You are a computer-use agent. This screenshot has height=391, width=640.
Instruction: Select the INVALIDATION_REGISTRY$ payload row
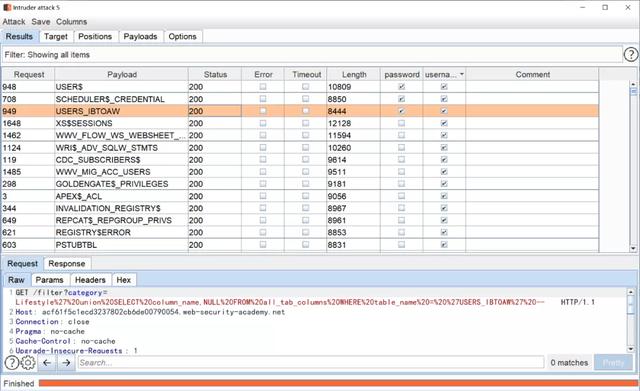pyautogui.click(x=300, y=208)
